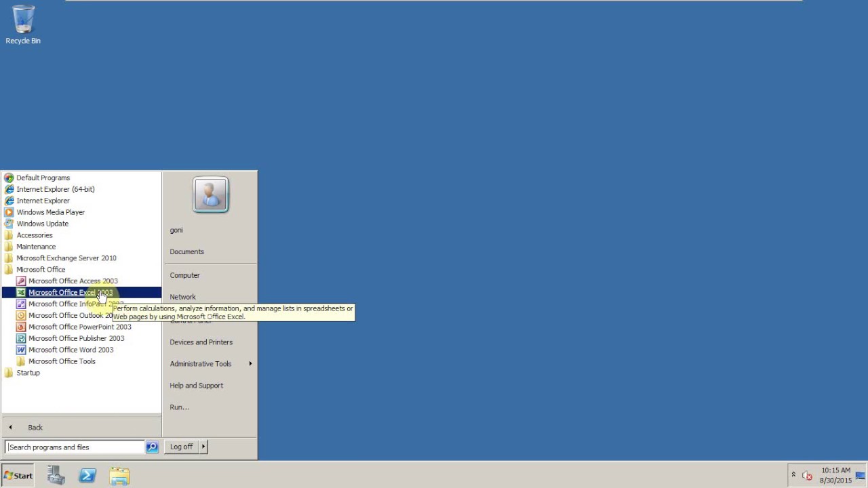Screen dimensions: 868x488
Task: Open Computer from the Start menu
Action: [184, 276]
